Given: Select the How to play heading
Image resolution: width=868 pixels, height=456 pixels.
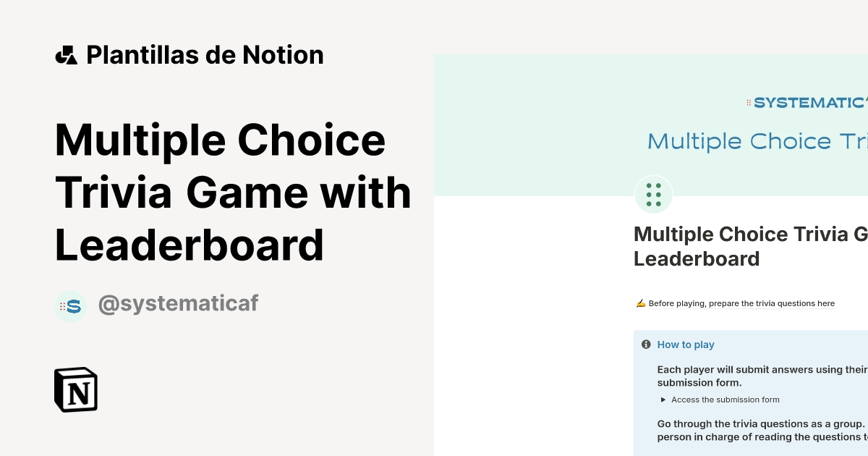Looking at the screenshot, I should pos(686,345).
